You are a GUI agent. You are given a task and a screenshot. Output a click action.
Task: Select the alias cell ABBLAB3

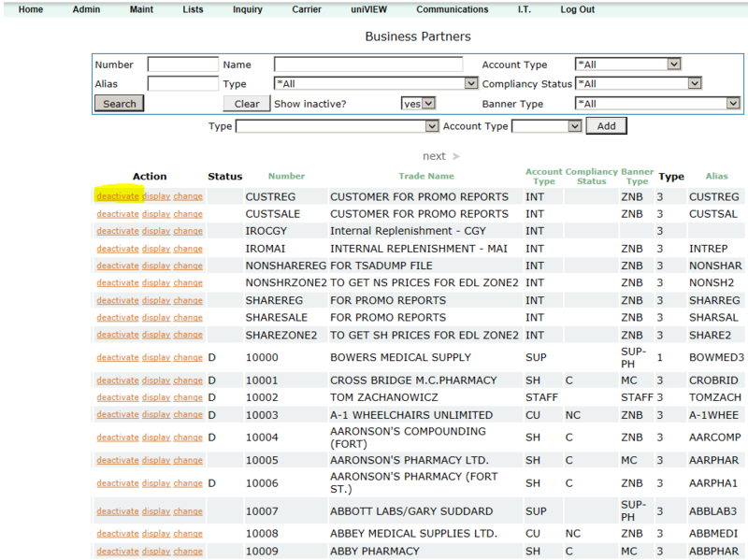712,511
